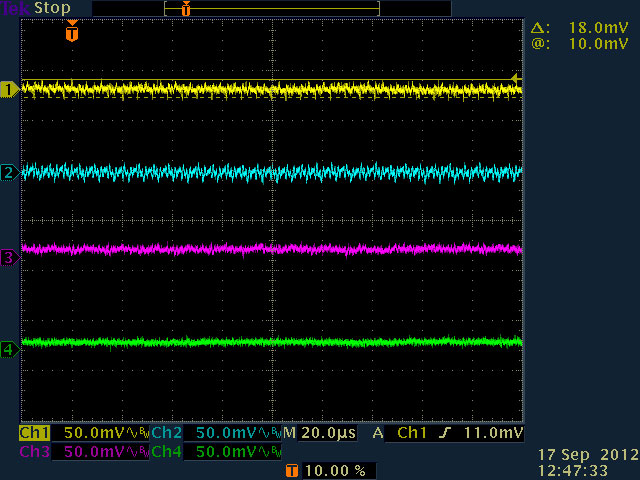
Task: Click the channel 1 ground reference marker
Action: (10, 90)
